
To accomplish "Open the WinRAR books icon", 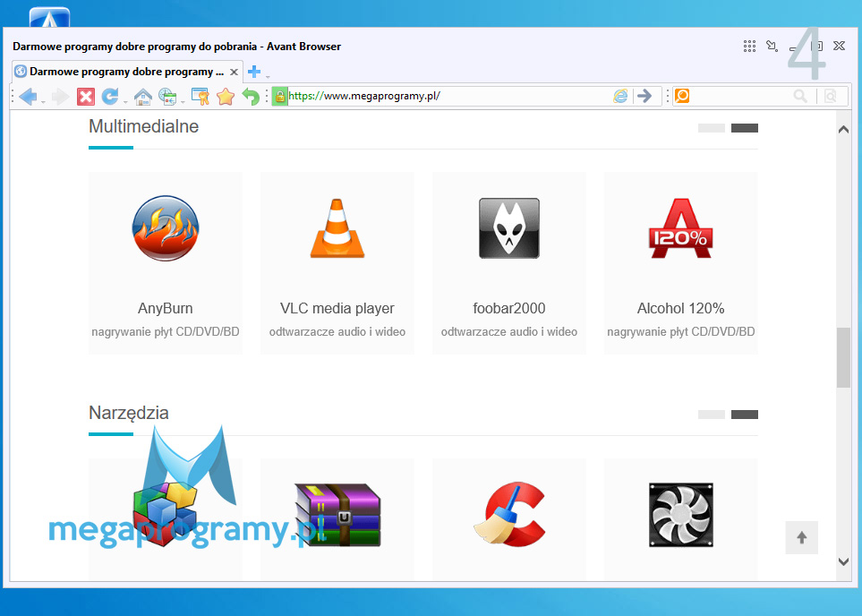I will click(337, 515).
